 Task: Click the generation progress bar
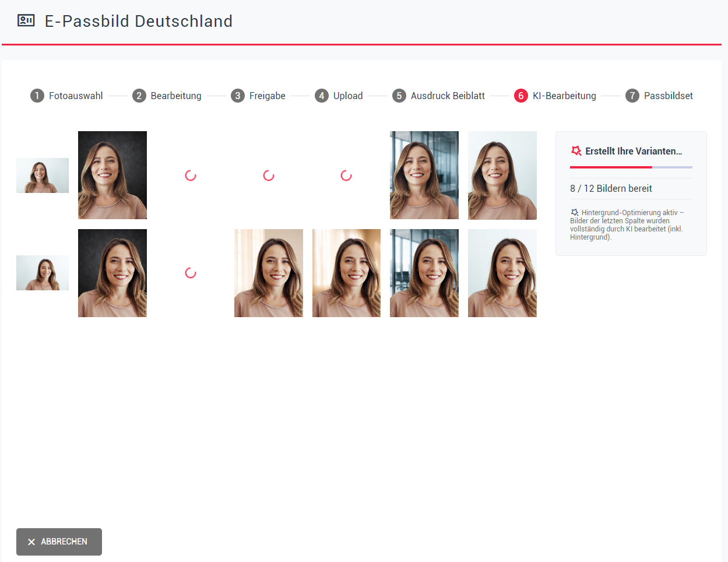click(631, 167)
